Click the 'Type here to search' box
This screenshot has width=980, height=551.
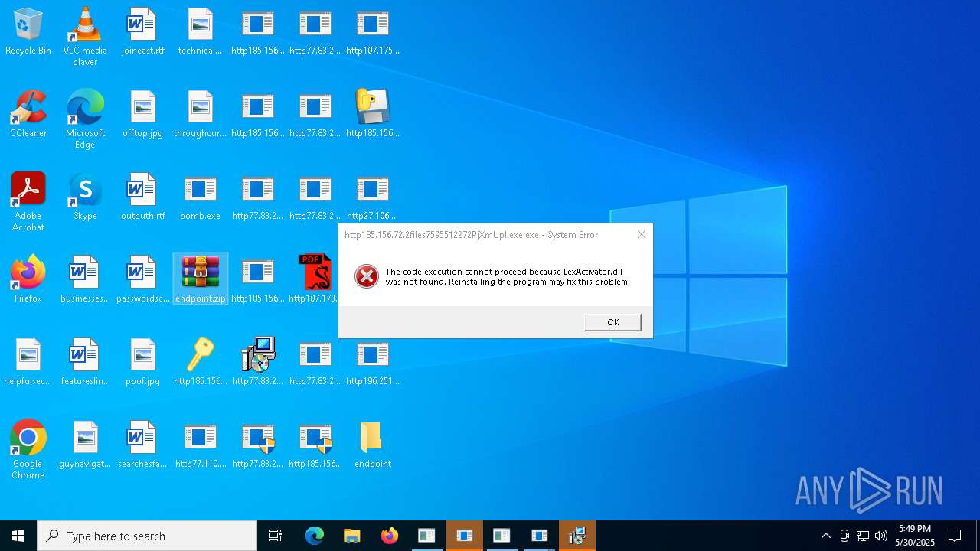click(147, 536)
